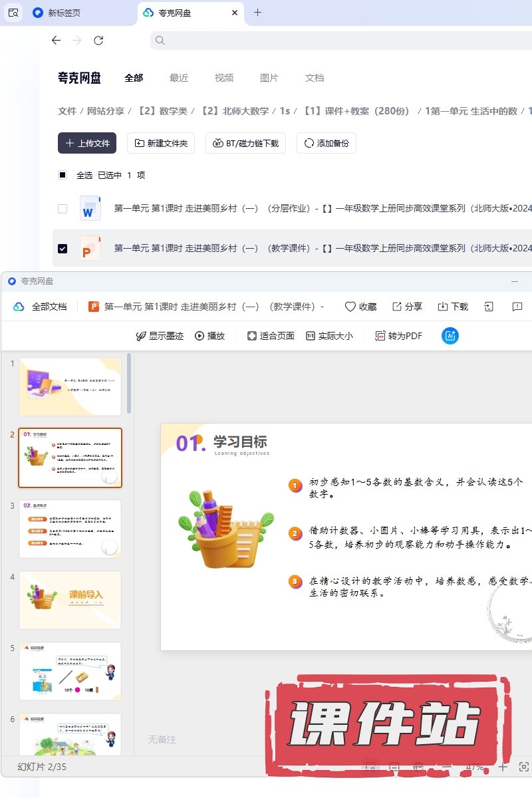Toggle the 全选 select-all checkbox
The height and width of the screenshot is (798, 532).
(63, 175)
